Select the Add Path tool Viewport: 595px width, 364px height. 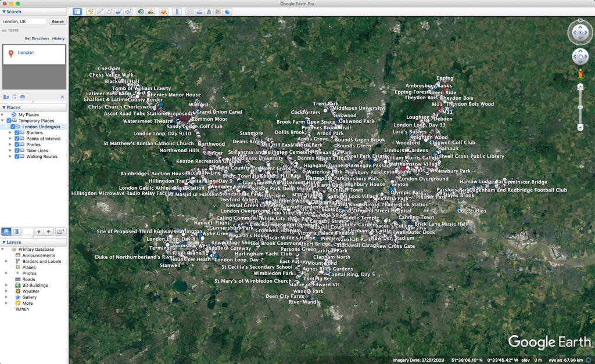pos(109,12)
